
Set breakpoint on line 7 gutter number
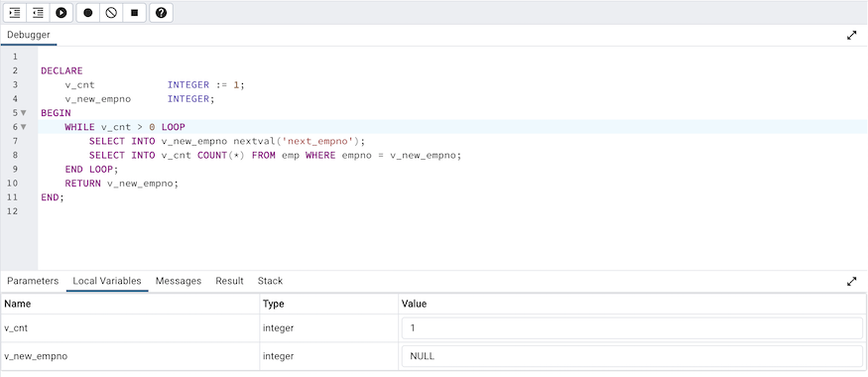[15, 141]
